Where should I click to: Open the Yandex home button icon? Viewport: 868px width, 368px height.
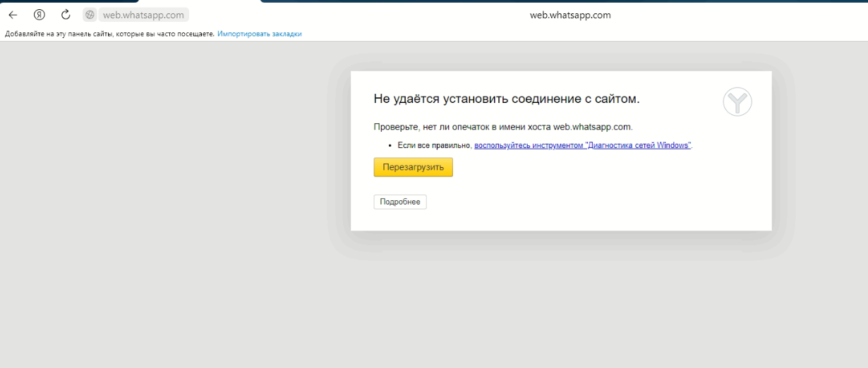[x=40, y=15]
